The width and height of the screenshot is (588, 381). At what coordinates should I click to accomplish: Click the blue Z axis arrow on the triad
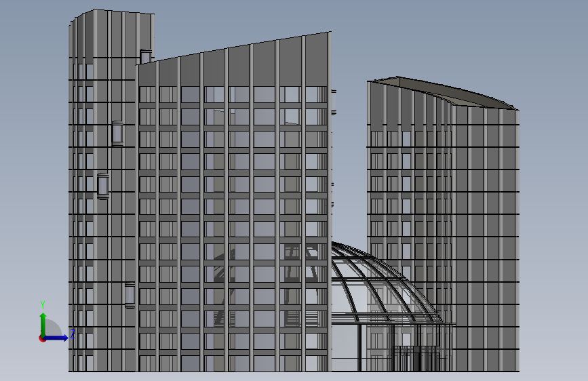56,338
